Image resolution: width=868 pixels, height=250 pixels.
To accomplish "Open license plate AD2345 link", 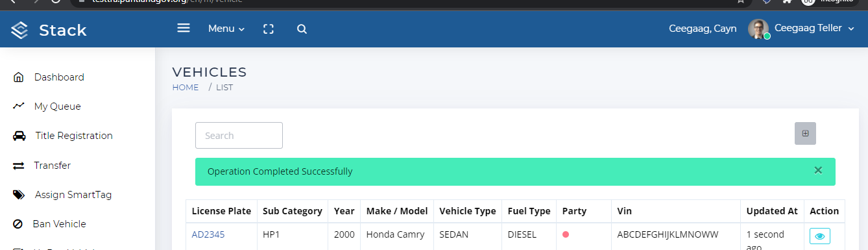I will pos(208,234).
